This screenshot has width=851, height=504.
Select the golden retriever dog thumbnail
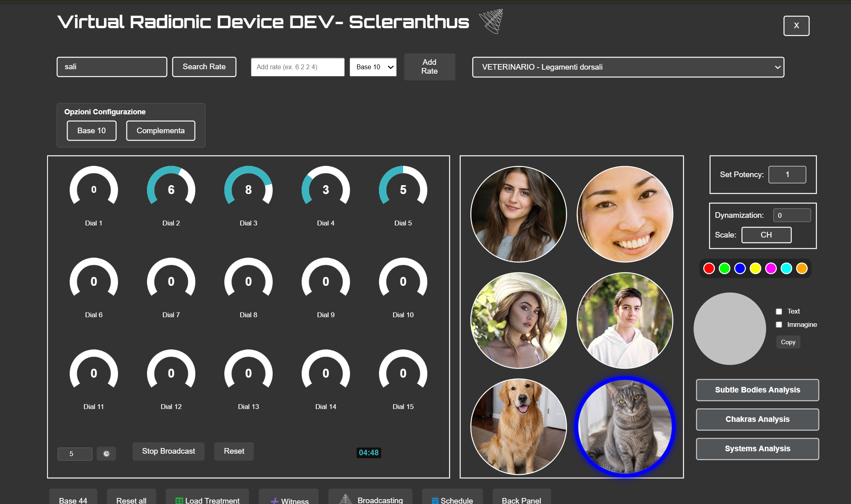(x=518, y=427)
